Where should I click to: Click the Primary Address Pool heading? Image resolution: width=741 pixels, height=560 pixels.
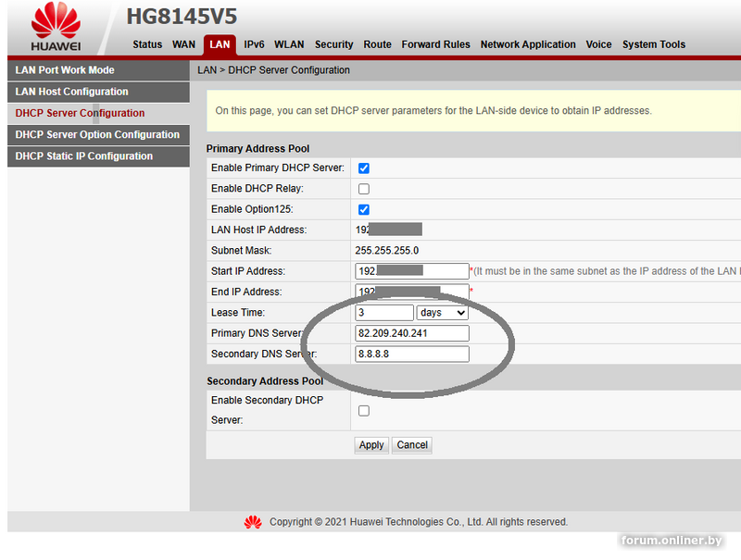coord(257,149)
